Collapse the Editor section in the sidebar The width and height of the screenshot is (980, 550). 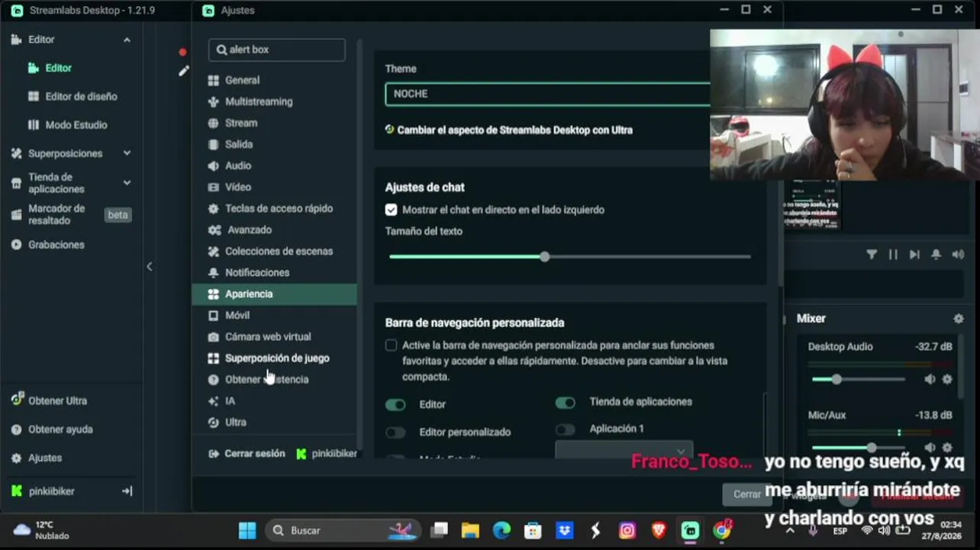point(127,40)
